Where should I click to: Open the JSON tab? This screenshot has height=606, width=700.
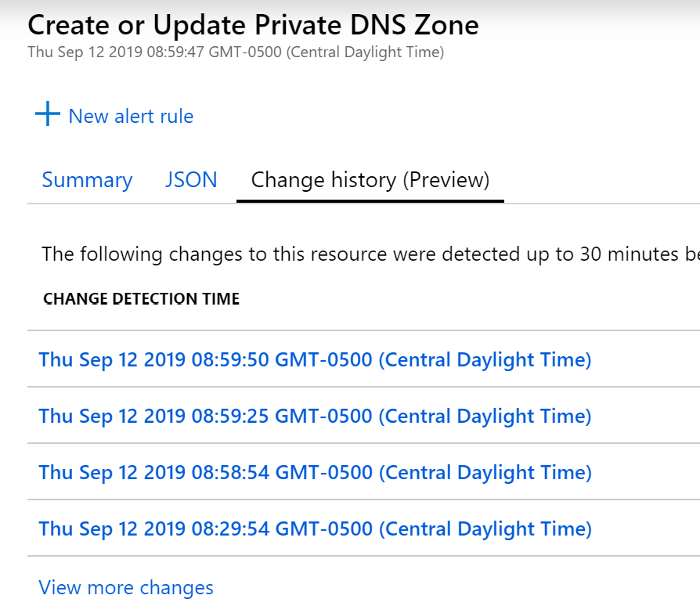click(191, 180)
